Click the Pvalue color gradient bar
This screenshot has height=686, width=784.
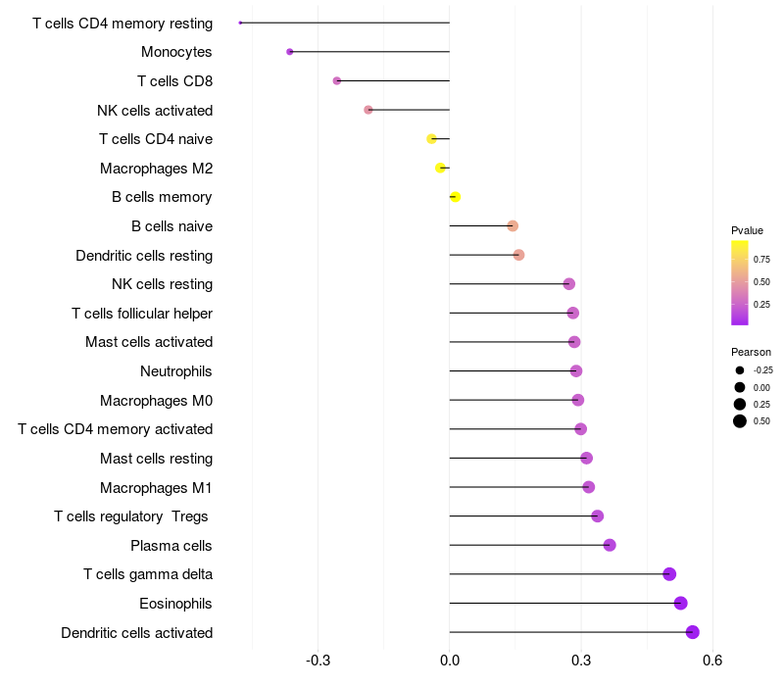click(x=740, y=282)
